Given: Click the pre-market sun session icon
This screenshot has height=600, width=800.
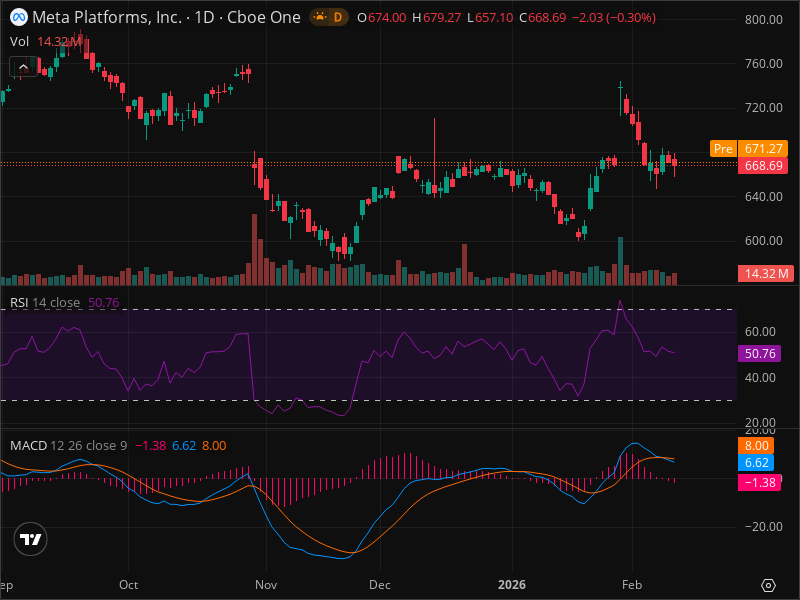Looking at the screenshot, I should [319, 17].
